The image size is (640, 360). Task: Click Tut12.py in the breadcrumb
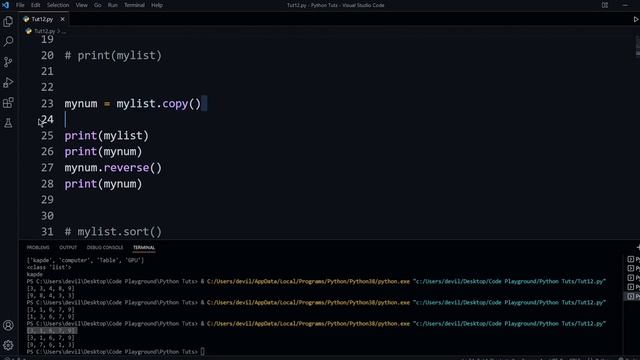[44, 31]
